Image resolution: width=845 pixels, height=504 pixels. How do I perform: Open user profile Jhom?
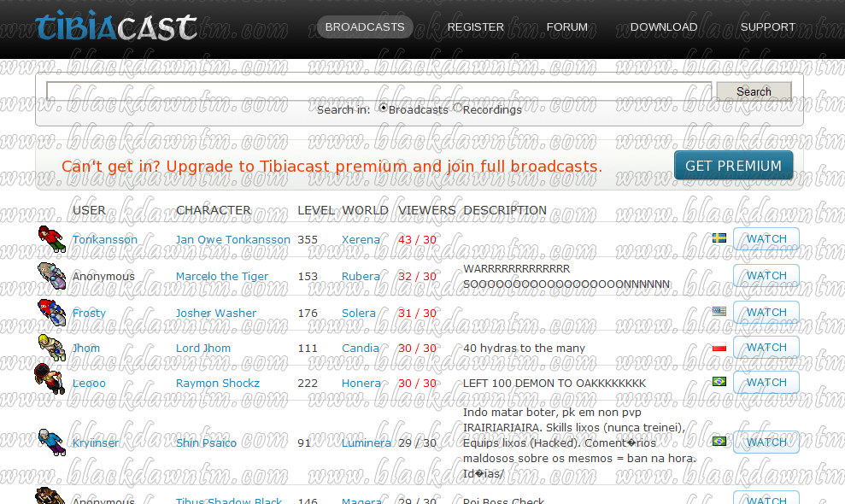86,349
